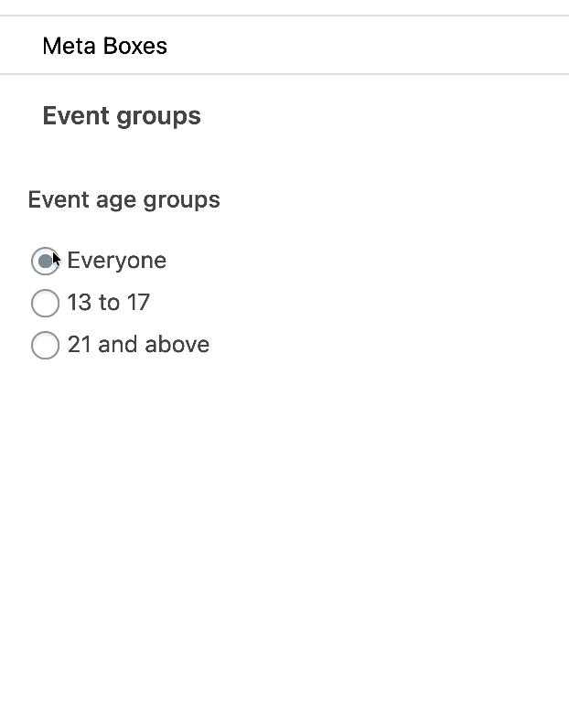569x728 pixels.
Task: Click the Meta Boxes panel header
Action: (x=105, y=46)
